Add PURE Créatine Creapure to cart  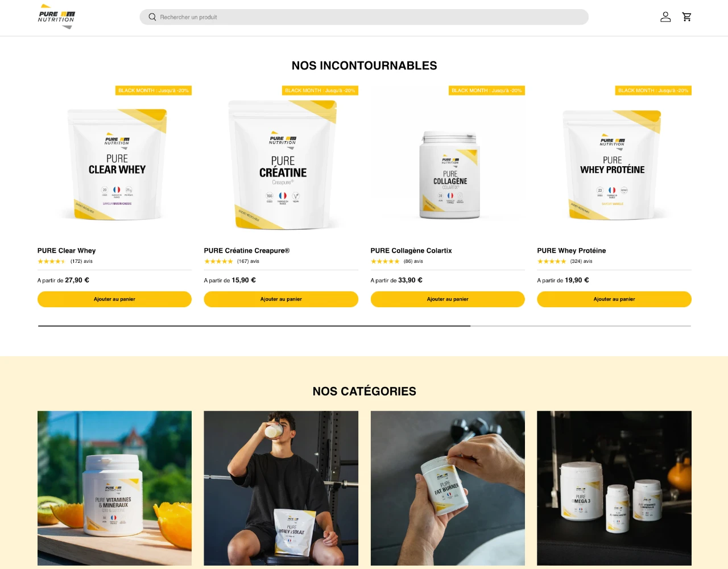(281, 299)
